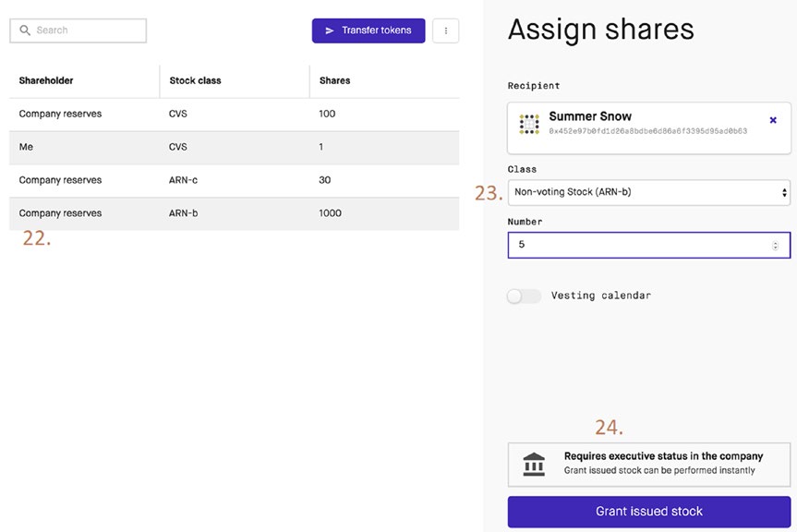Click the Stock class column header
The image size is (797, 532).
195,80
